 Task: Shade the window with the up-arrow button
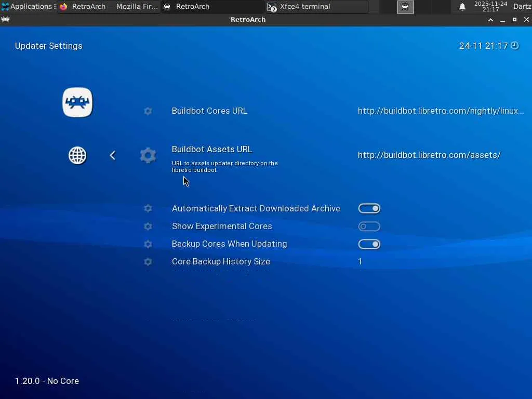(490, 20)
